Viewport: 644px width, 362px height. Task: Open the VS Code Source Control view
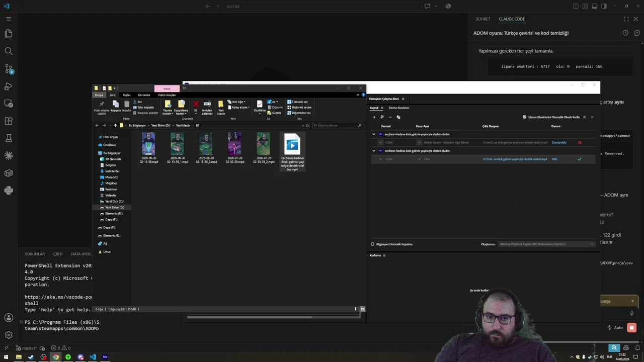tap(9, 69)
